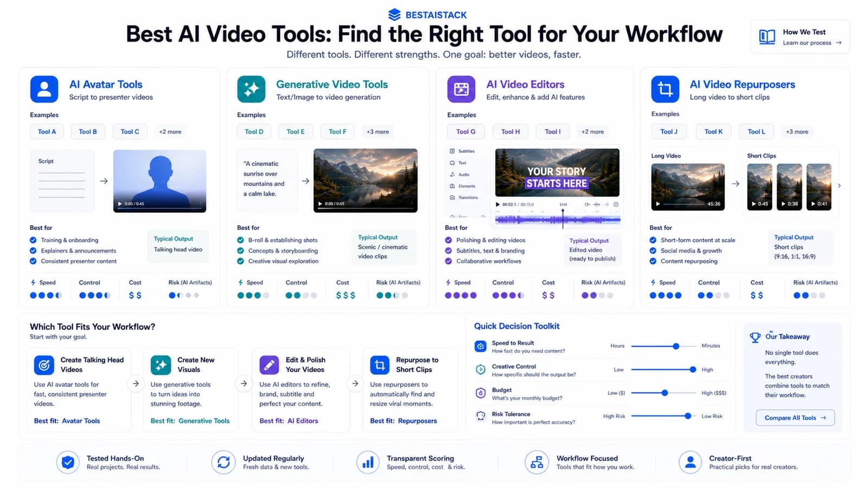Click the Budget icon in decision toolkit
The width and height of the screenshot is (868, 488).
coord(480,393)
